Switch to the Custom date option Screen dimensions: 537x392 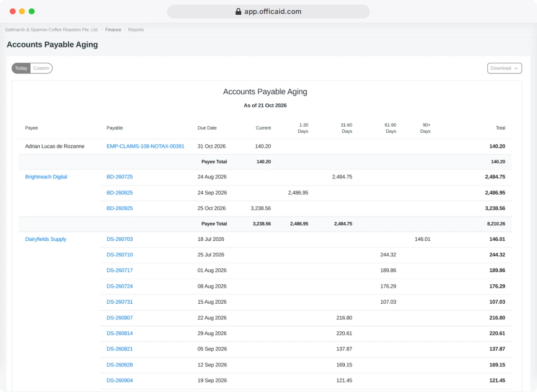point(42,68)
